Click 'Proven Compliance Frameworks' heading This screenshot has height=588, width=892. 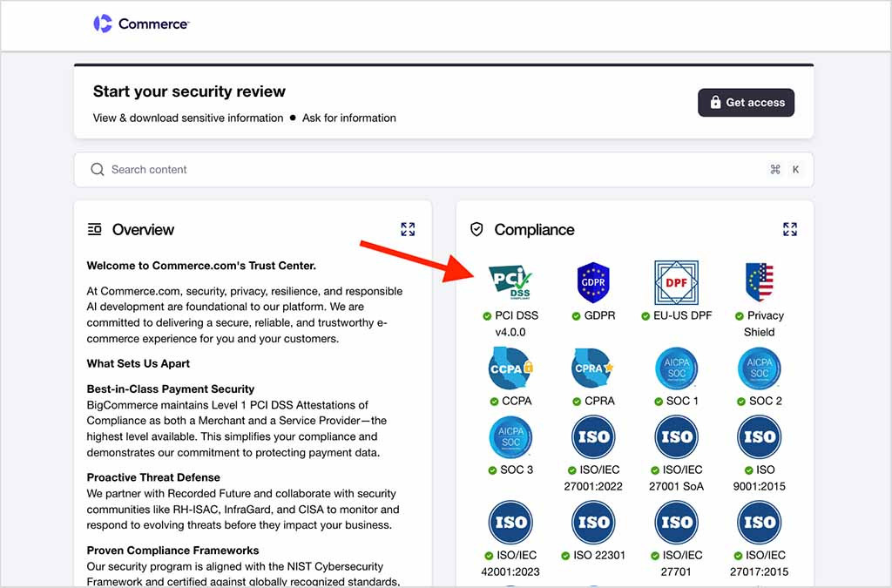(x=173, y=551)
